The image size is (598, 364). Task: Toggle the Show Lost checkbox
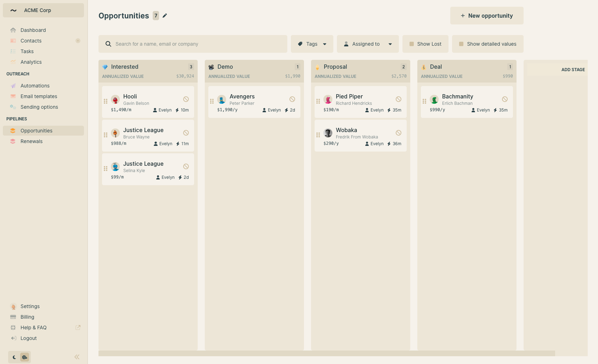point(412,44)
